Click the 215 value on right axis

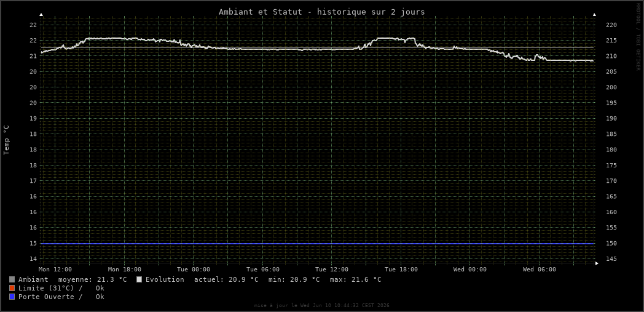click(x=611, y=41)
